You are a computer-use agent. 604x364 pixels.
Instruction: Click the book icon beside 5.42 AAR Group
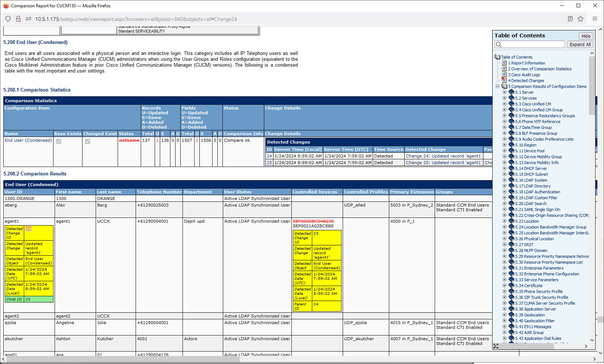(512, 333)
